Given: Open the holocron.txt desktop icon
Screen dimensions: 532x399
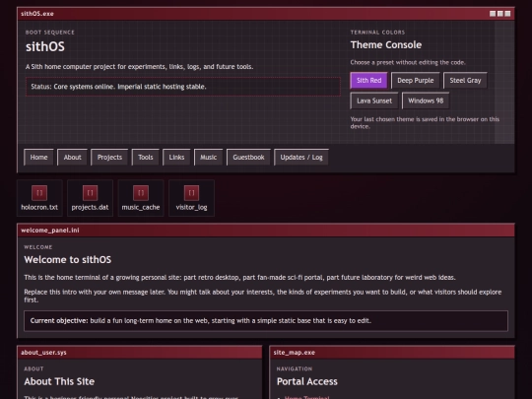Looking at the screenshot, I should (39, 198).
